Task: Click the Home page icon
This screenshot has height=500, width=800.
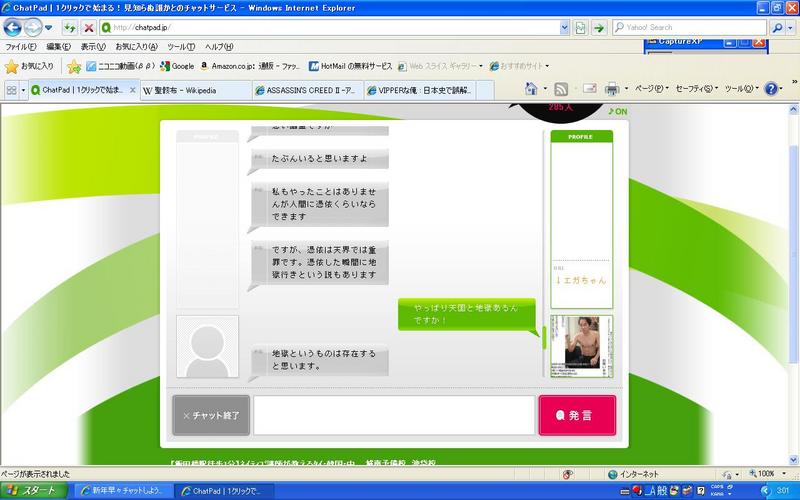Action: pos(531,89)
